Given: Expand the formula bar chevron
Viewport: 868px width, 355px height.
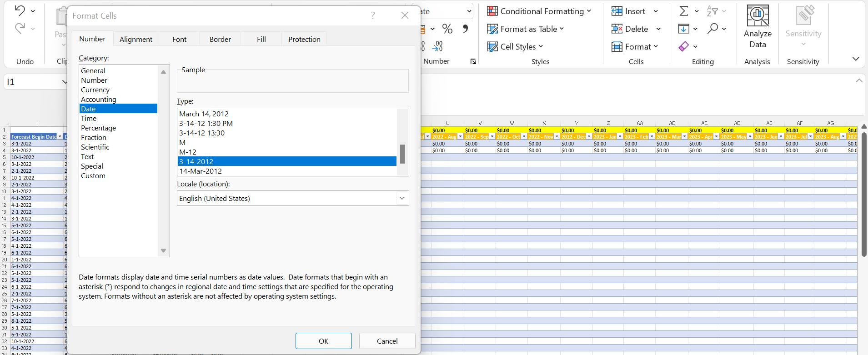Looking at the screenshot, I should point(859,80).
